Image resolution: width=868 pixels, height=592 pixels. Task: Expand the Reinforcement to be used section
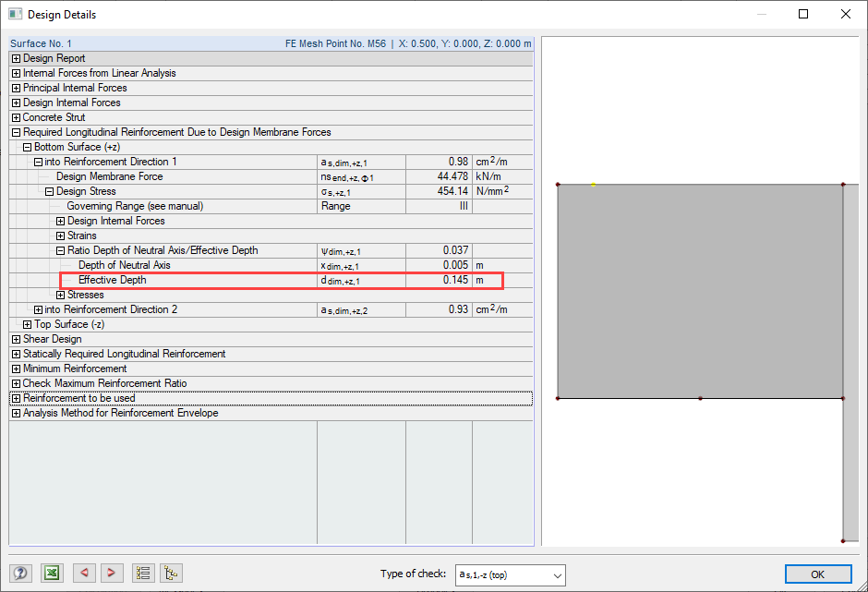(16, 398)
